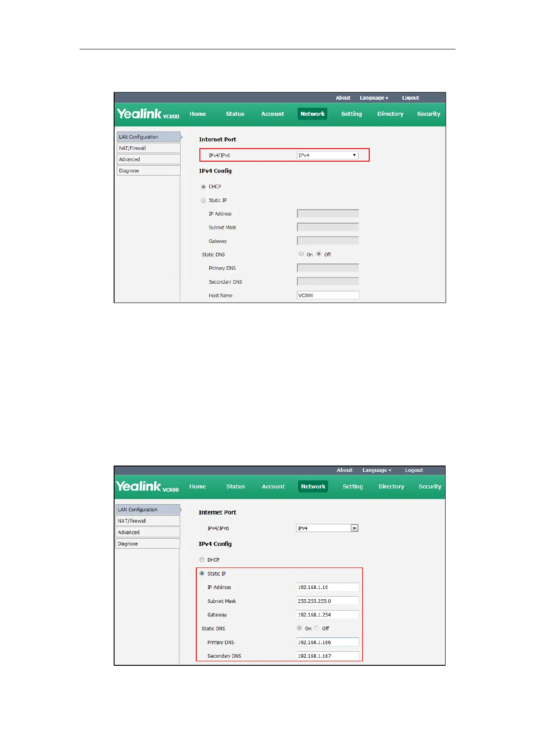
Task: Click 'Internet Port' heading in upper screenshot
Action: coord(217,140)
